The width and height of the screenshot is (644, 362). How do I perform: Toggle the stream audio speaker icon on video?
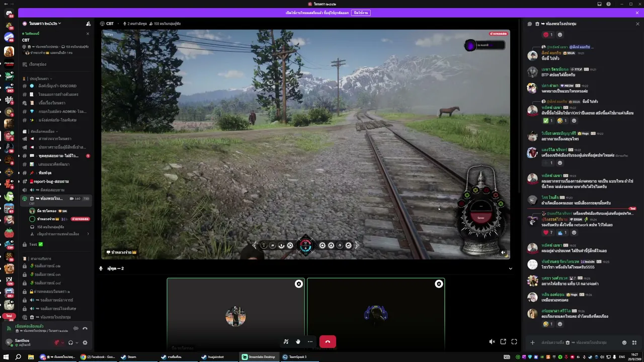pyautogui.click(x=503, y=252)
